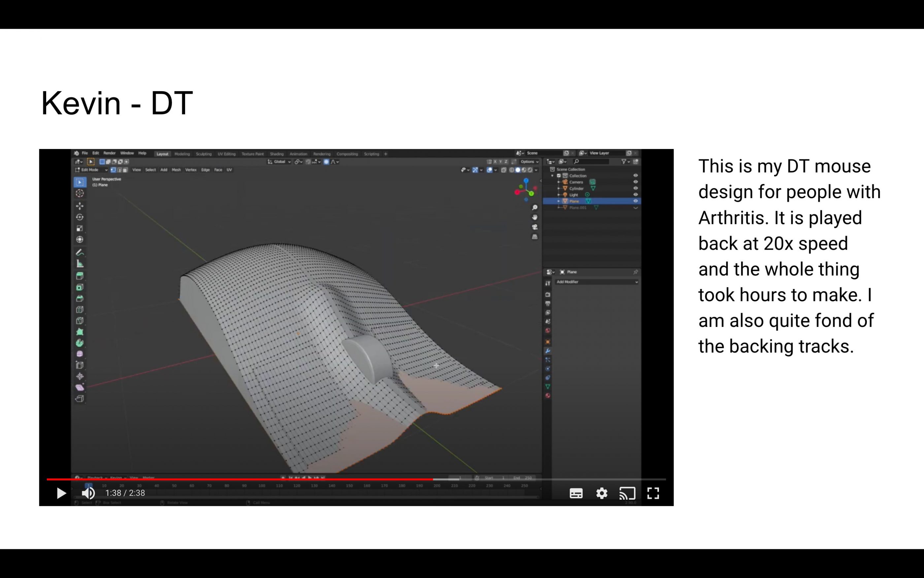This screenshot has height=578, width=924.
Task: Open the Vertex menu
Action: pyautogui.click(x=190, y=170)
